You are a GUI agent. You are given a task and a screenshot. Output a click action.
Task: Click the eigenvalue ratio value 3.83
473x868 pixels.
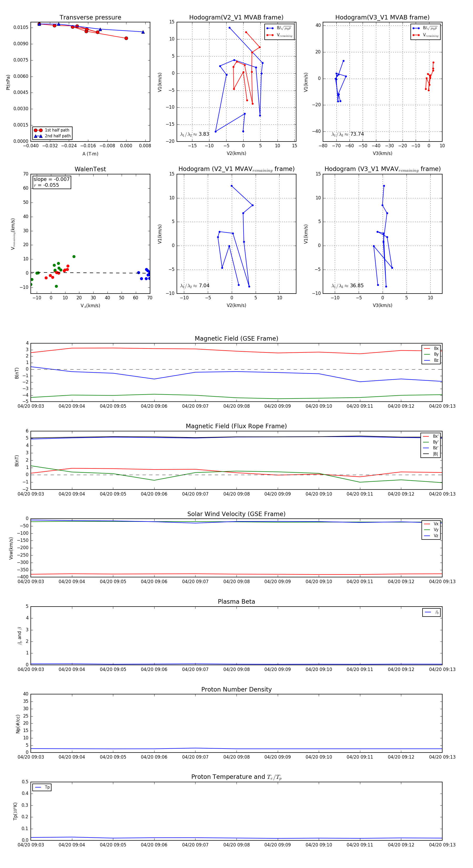(x=204, y=134)
